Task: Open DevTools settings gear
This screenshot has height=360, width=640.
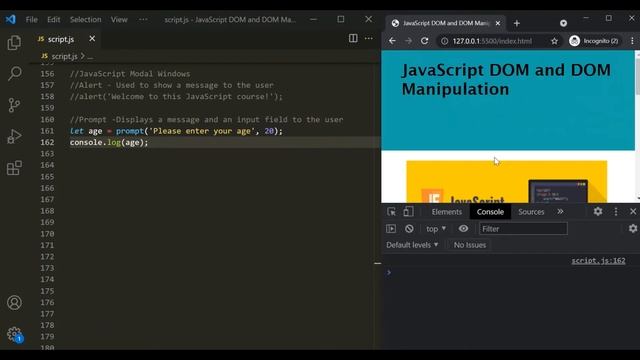Action: [598, 211]
